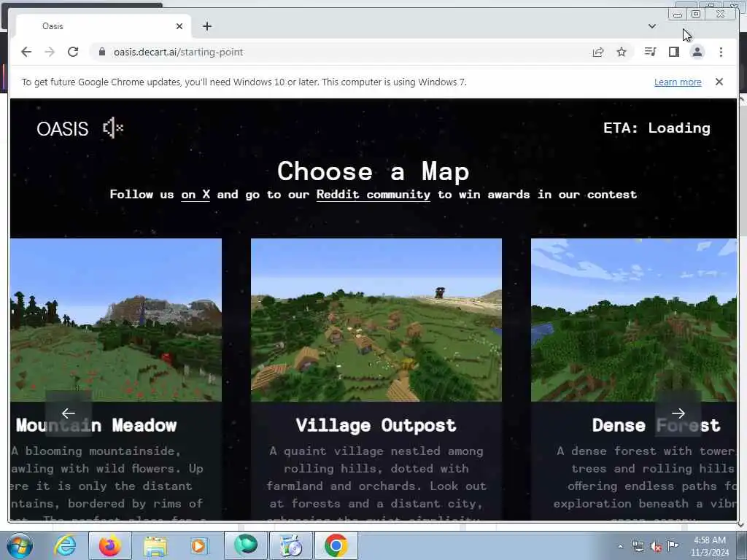Viewport: 747px width, 560px height.
Task: Dismiss the Chrome update notification bar
Action: [719, 82]
